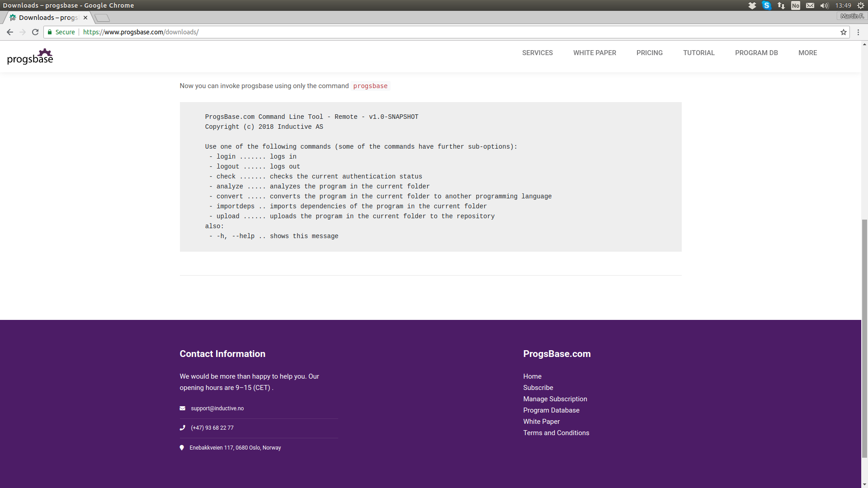Click the convert command line in the code block
This screenshot has width=868, height=488.
coord(380,197)
